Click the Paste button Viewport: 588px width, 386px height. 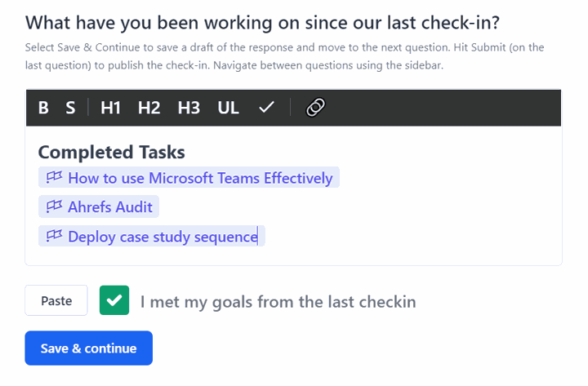[56, 300]
